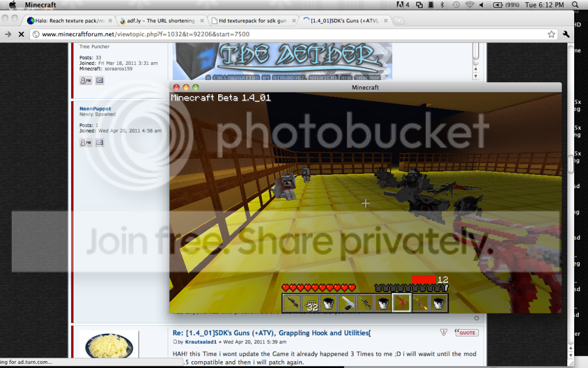Click the forward navigation arrow
Screen dimensions: 588x368
8,34
